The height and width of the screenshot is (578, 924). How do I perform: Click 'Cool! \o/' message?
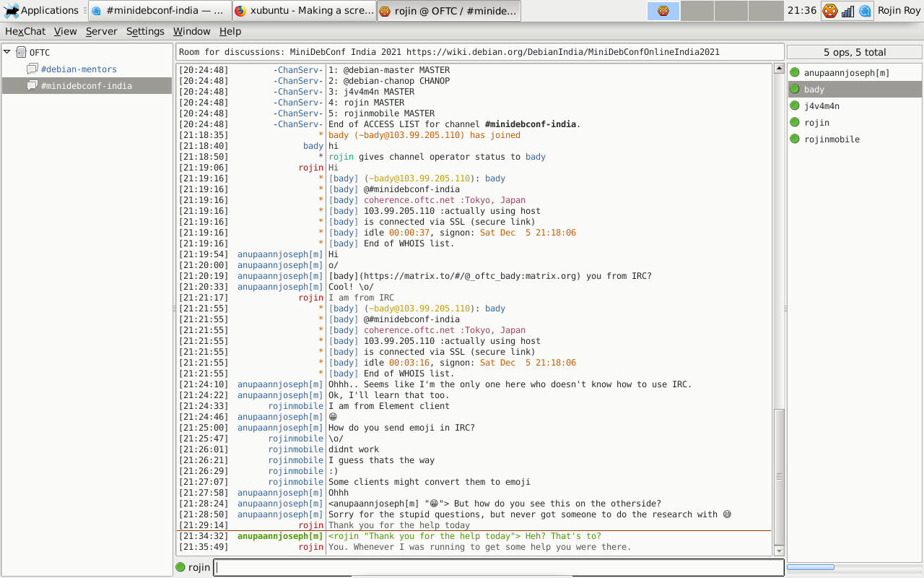[351, 287]
